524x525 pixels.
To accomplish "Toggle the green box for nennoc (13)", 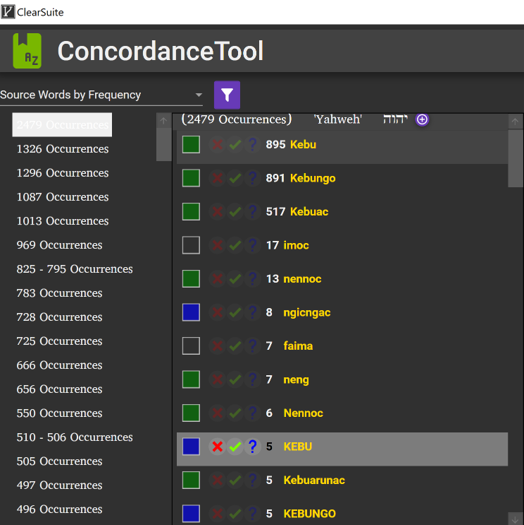I will click(191, 279).
